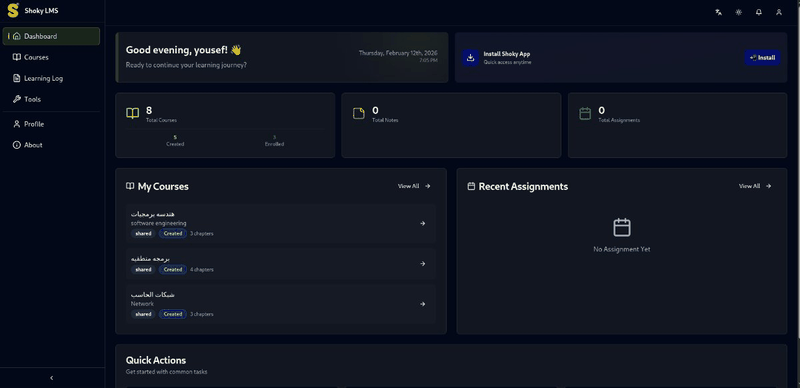The height and width of the screenshot is (388, 800).
Task: Click the Total Notes note icon
Action: point(359,113)
